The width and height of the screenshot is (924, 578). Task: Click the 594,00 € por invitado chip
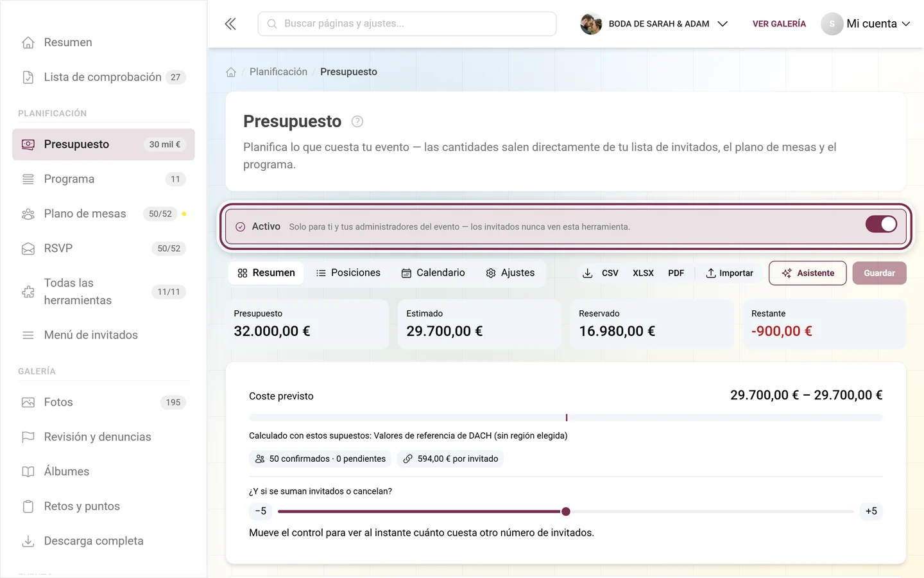coord(450,459)
